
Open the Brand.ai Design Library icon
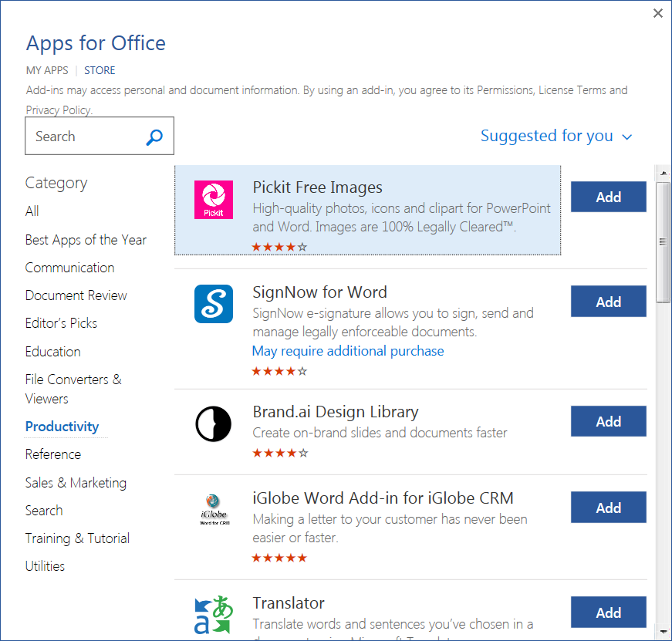pos(214,423)
